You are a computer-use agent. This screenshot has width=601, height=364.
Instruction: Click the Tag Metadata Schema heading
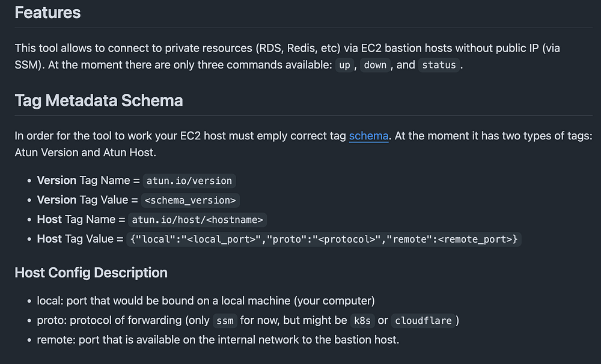(x=99, y=100)
